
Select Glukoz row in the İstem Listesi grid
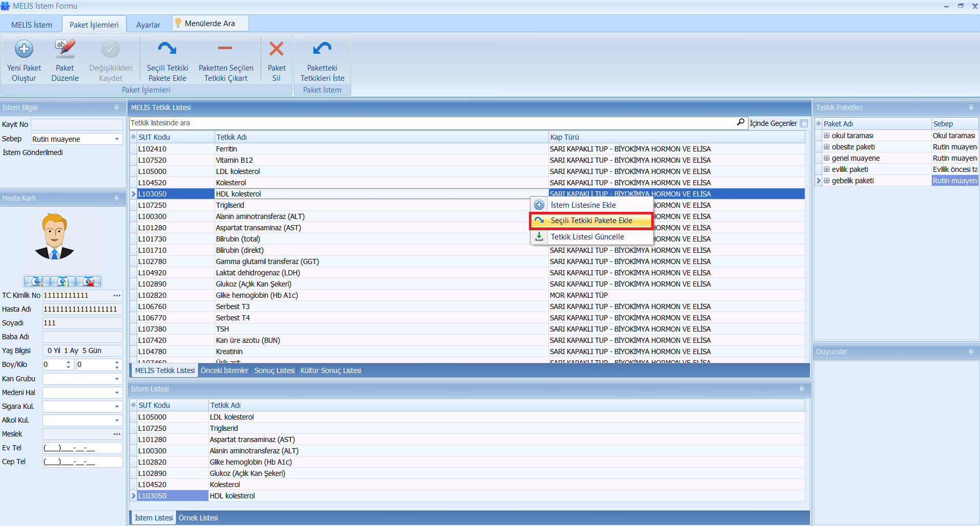467,473
